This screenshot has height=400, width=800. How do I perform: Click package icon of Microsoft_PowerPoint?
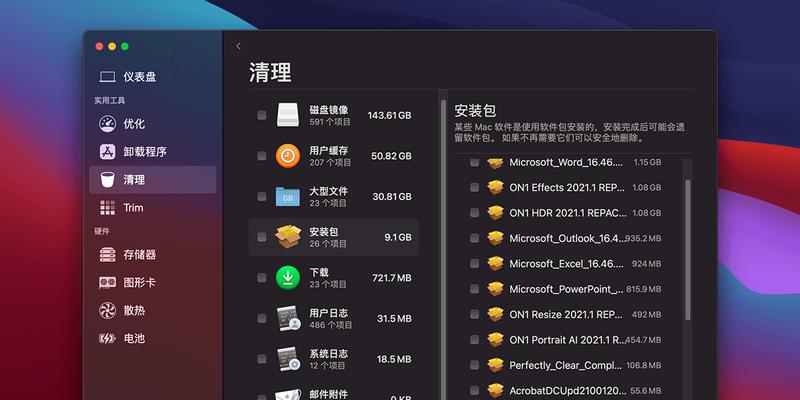(x=495, y=289)
